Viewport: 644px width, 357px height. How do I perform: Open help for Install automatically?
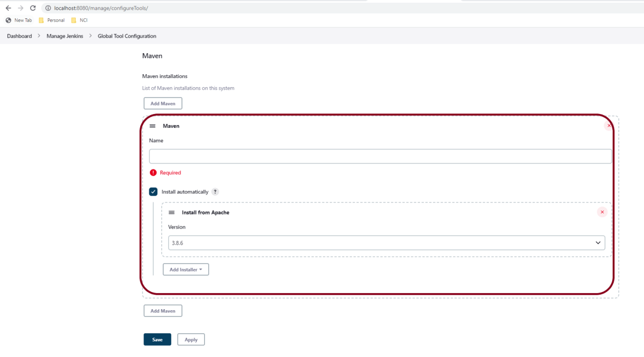pos(215,192)
